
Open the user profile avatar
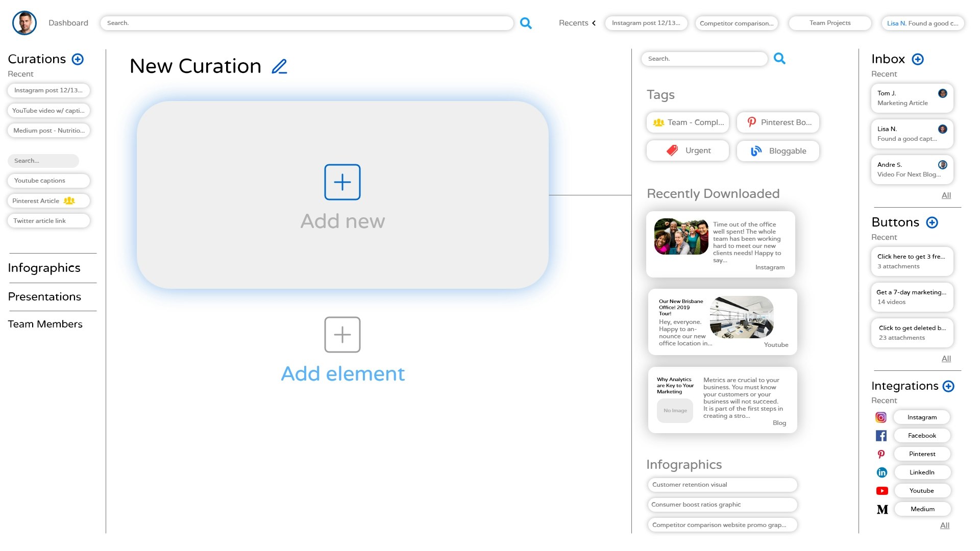(x=24, y=23)
